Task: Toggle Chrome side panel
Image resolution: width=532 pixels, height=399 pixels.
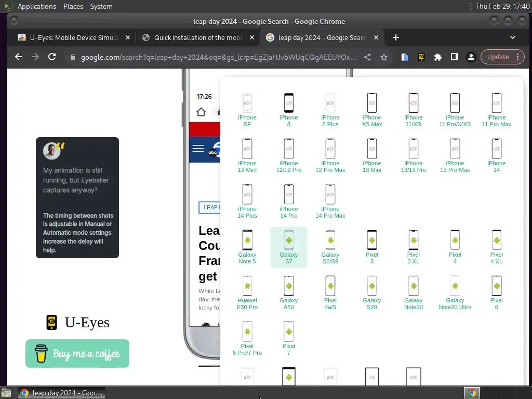Action: pos(454,57)
